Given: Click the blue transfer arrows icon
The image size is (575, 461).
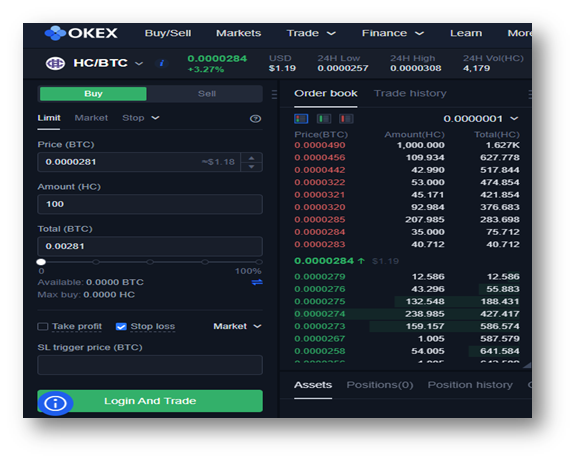Looking at the screenshot, I should [257, 282].
